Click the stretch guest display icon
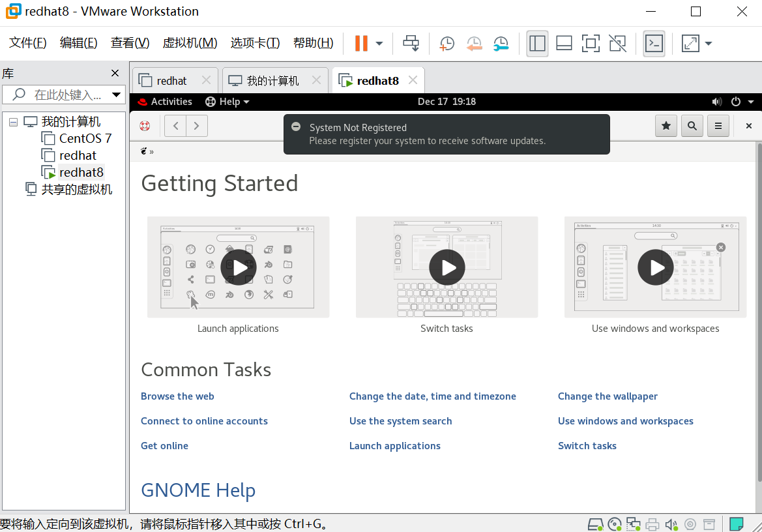The width and height of the screenshot is (762, 532). [x=690, y=43]
